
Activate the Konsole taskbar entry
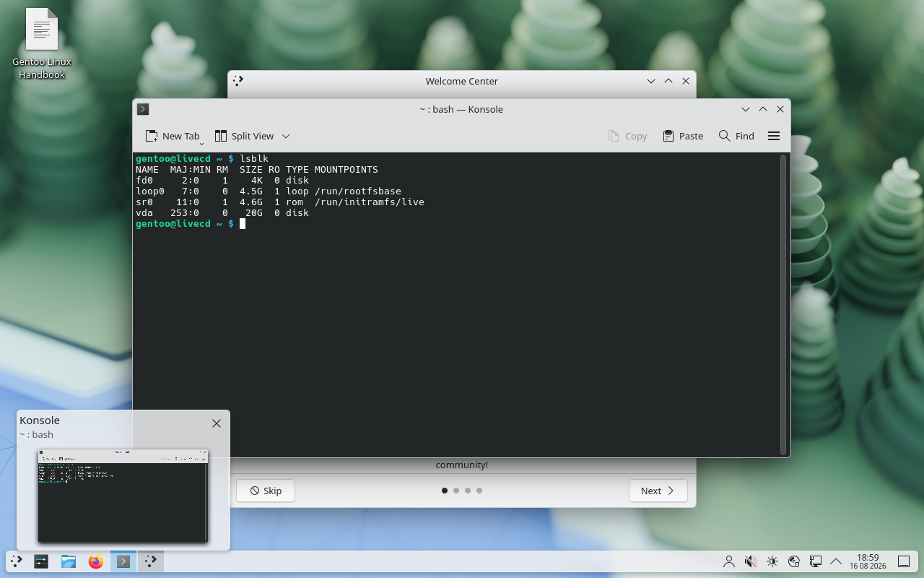pyautogui.click(x=123, y=561)
